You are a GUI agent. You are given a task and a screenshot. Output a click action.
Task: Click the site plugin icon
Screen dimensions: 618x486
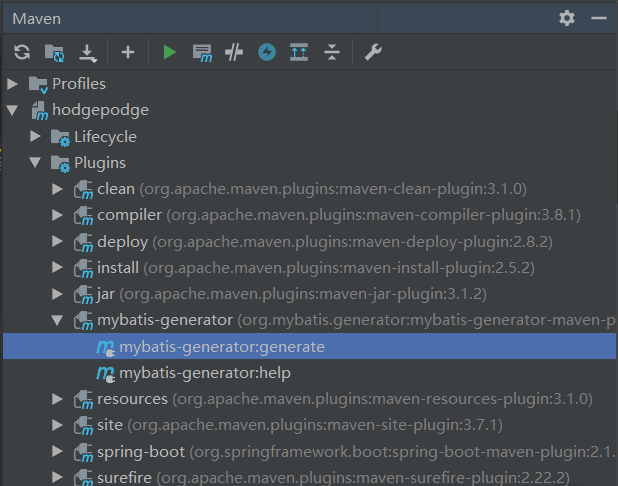tap(83, 426)
